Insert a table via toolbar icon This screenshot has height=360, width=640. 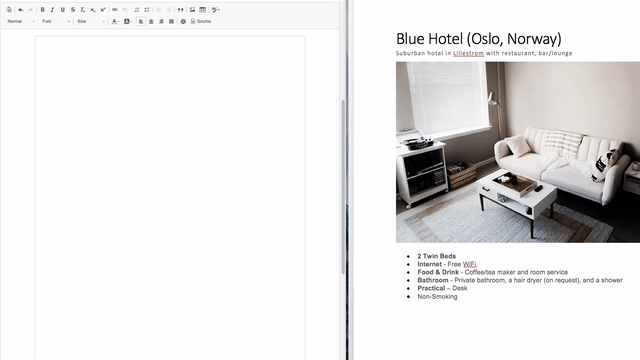tap(202, 9)
